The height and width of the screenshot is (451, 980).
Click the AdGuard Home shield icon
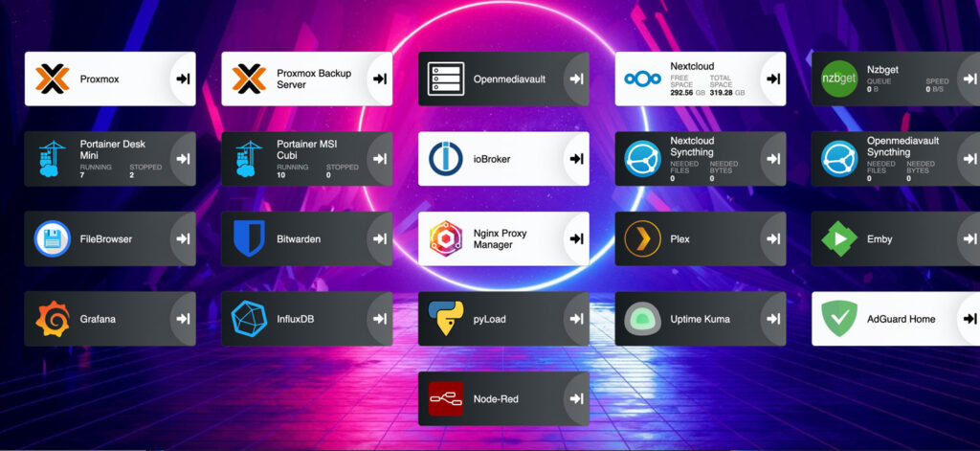(x=839, y=319)
